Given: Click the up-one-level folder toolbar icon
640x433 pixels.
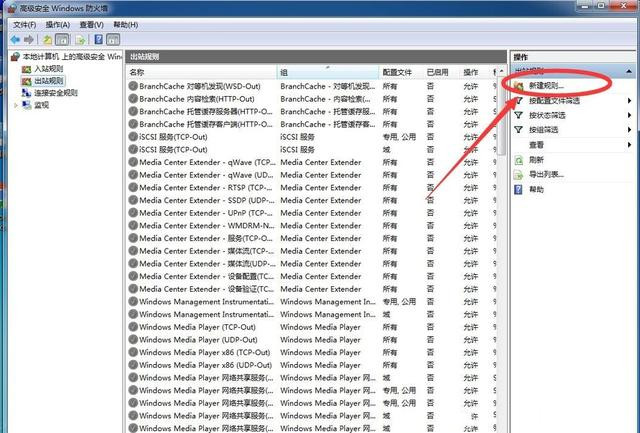Looking at the screenshot, I should (x=47, y=39).
